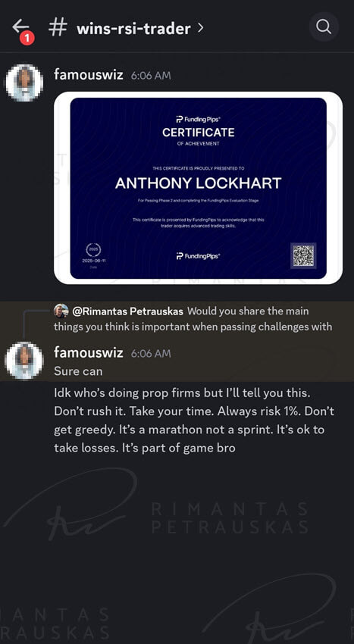Tap the QR code on the certificate
The width and height of the screenshot is (354, 644).
point(303,255)
